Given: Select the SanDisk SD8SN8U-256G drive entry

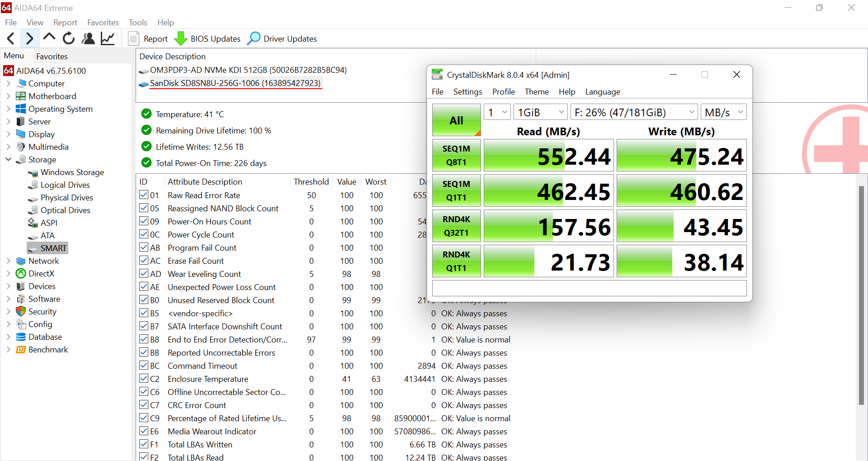Looking at the screenshot, I should pos(235,83).
